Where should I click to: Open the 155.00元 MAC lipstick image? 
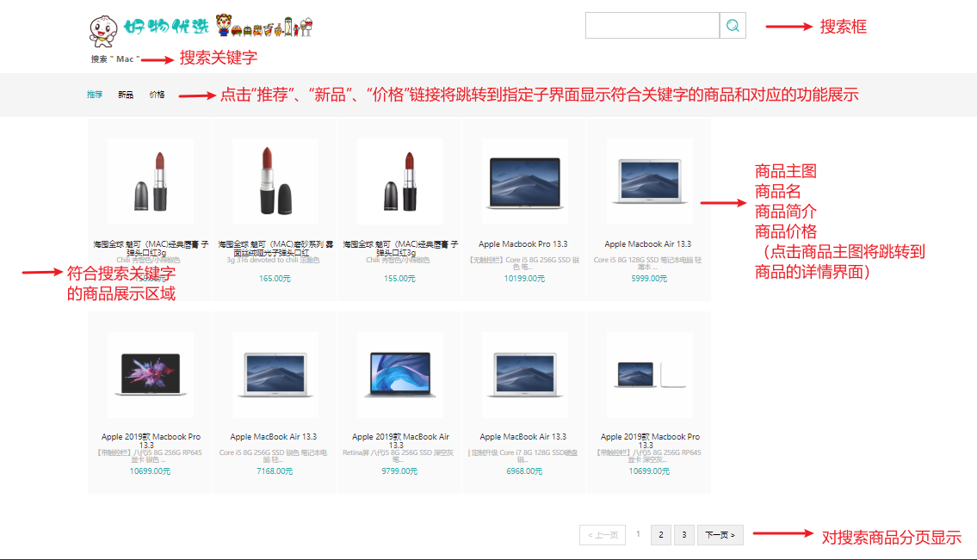point(400,182)
